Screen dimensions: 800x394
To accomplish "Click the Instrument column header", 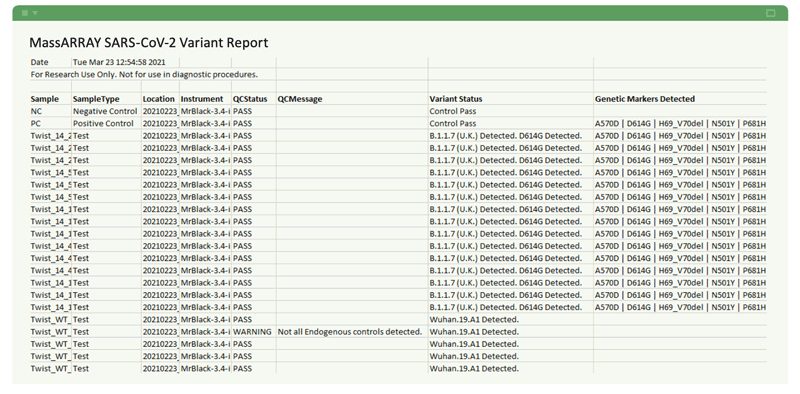I will (202, 99).
